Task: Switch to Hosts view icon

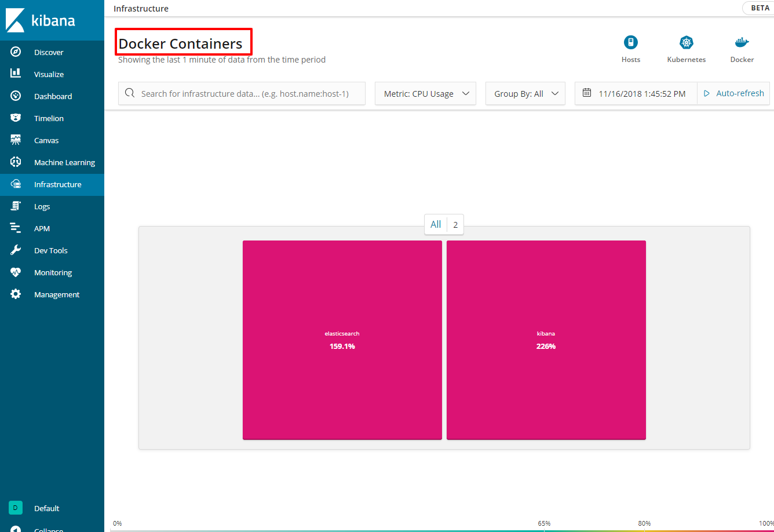Action: click(631, 42)
